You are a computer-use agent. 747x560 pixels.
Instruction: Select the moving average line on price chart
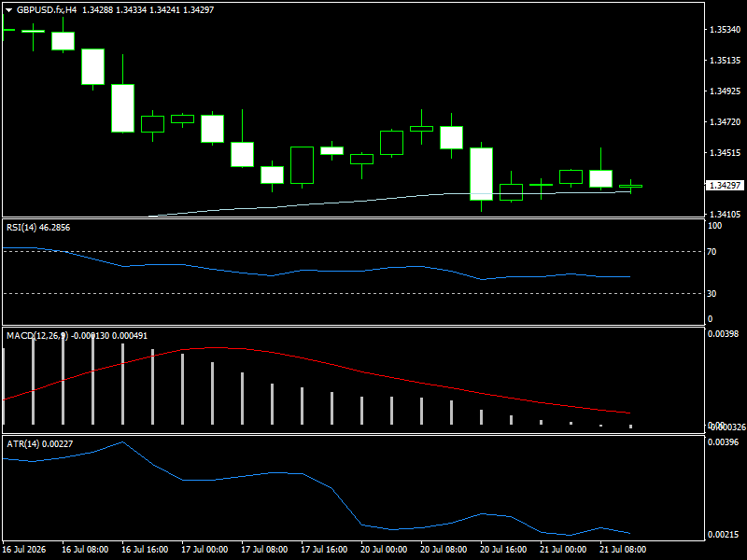(x=390, y=199)
